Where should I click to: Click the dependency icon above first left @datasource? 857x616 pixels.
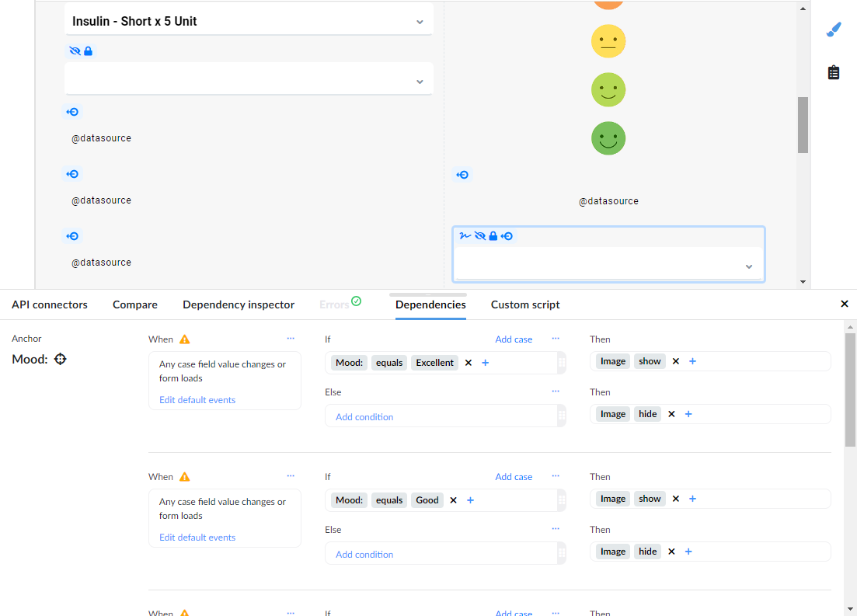point(73,112)
